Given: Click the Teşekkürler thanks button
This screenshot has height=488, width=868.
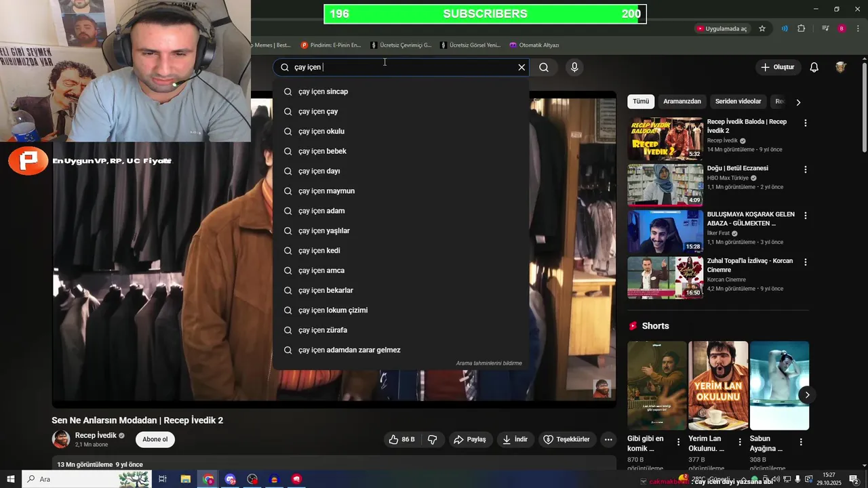Looking at the screenshot, I should pyautogui.click(x=566, y=439).
